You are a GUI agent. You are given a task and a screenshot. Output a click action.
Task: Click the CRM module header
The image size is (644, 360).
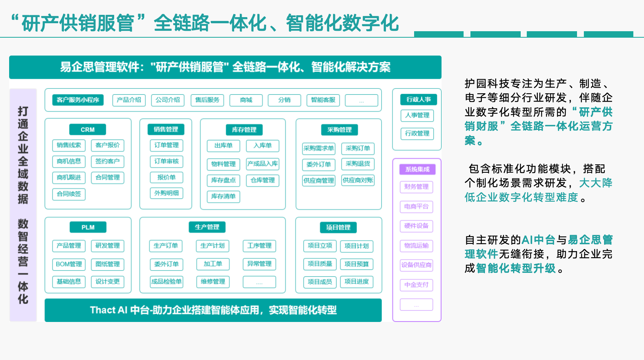(x=88, y=130)
